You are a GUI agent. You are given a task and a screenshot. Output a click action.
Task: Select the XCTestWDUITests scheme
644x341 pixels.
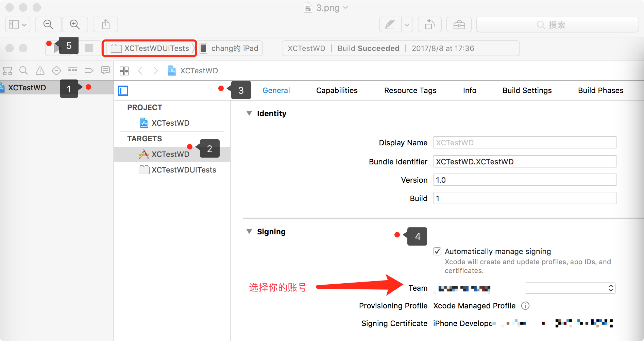pyautogui.click(x=150, y=48)
